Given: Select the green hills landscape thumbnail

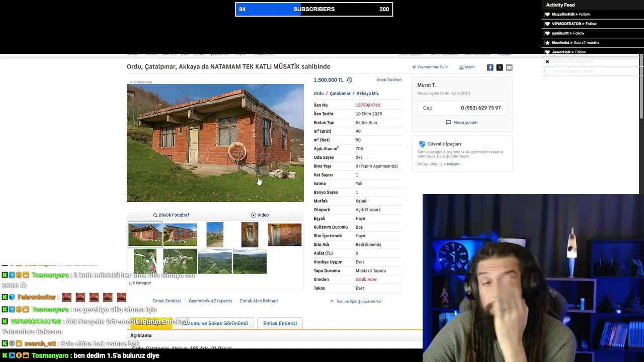Looking at the screenshot, I should point(215,261).
